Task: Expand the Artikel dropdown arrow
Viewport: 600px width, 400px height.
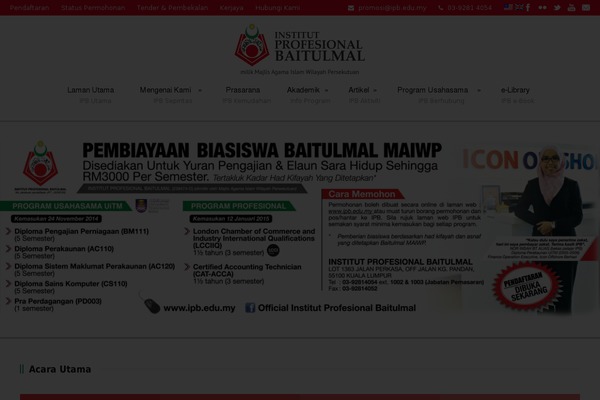Action: [x=375, y=91]
